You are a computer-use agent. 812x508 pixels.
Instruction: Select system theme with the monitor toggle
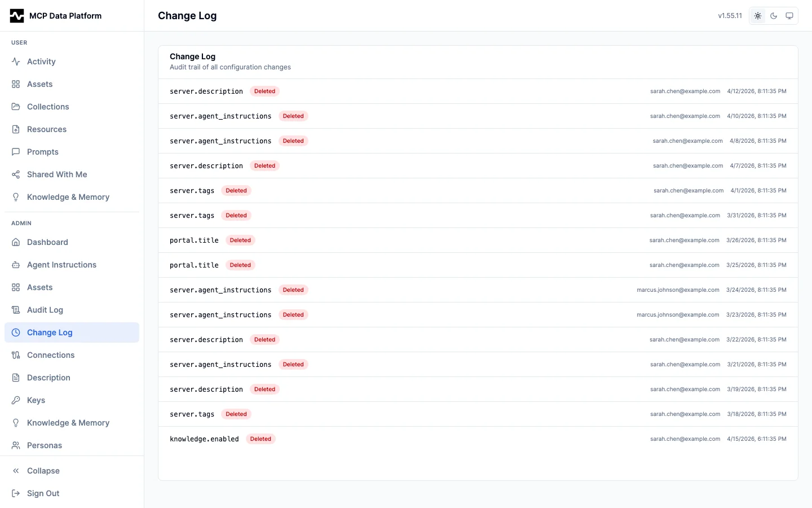tap(789, 16)
